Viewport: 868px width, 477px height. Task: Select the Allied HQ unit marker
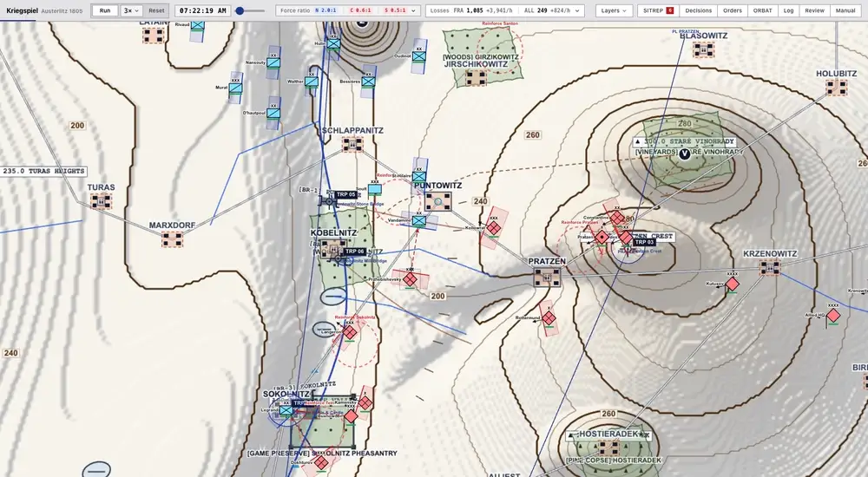833,316
